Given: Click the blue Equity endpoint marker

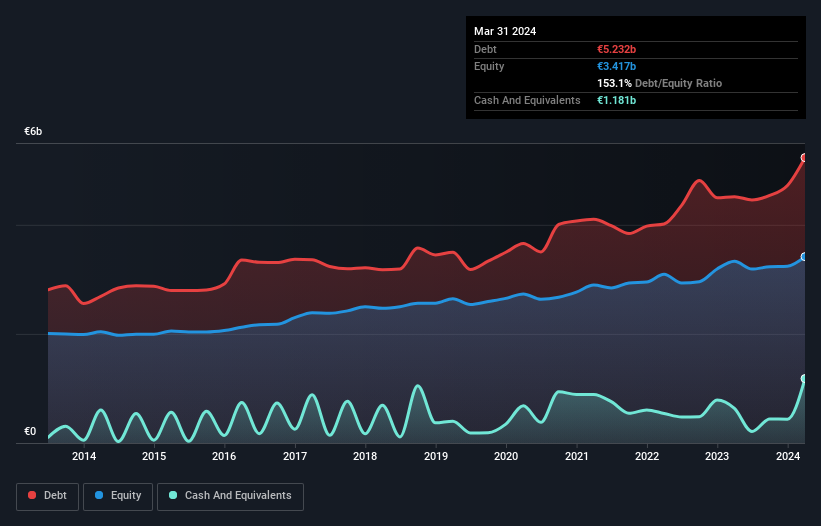Looking at the screenshot, I should tap(804, 257).
